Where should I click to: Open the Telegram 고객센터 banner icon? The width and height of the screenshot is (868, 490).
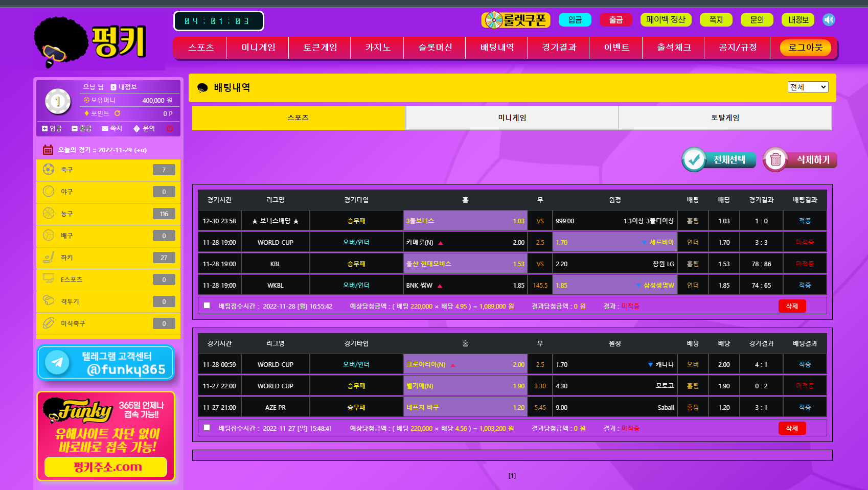point(57,362)
